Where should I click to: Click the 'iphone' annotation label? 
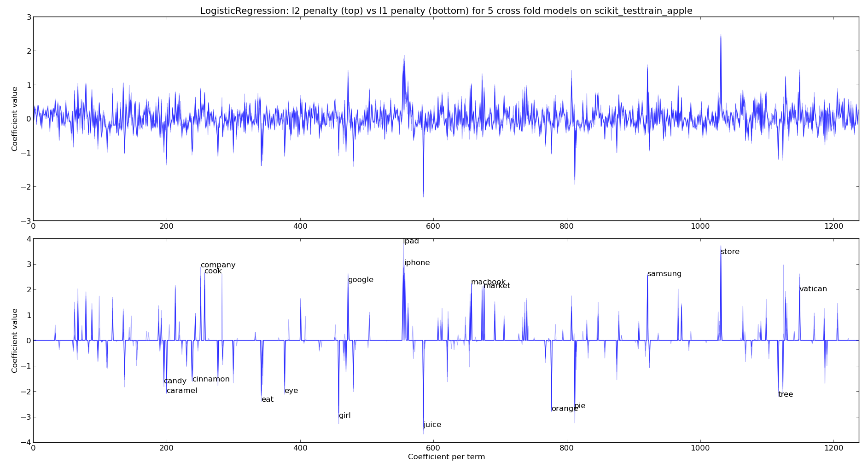click(x=417, y=263)
